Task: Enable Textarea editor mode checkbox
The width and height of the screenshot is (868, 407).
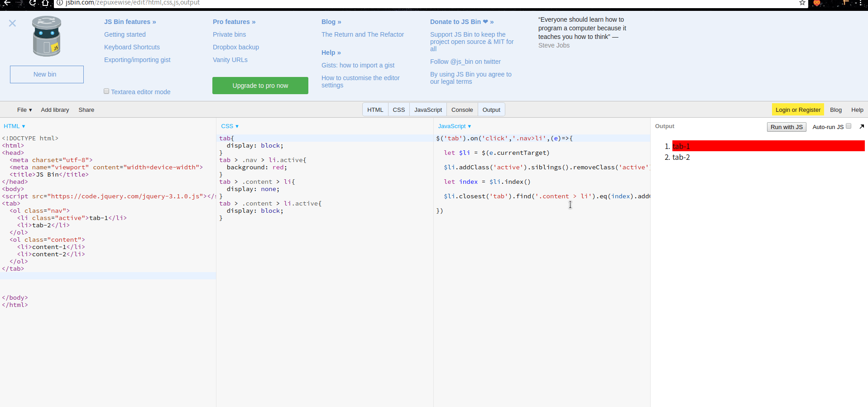Action: coord(106,91)
